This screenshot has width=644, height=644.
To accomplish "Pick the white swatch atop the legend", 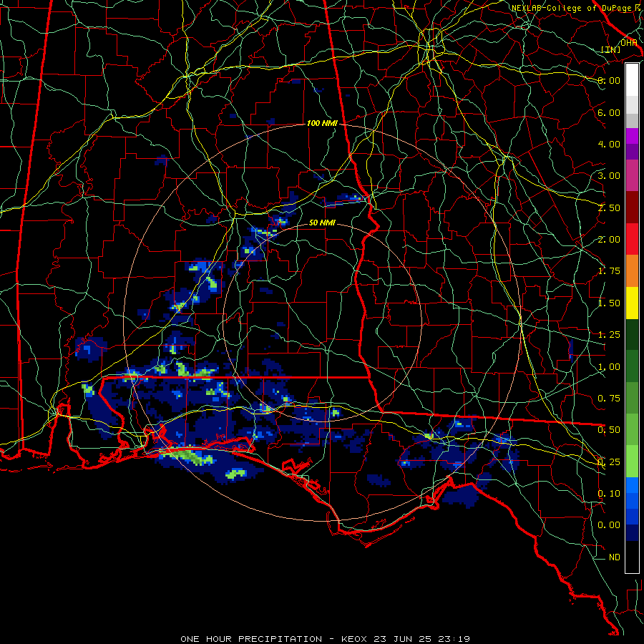I will tap(632, 80).
